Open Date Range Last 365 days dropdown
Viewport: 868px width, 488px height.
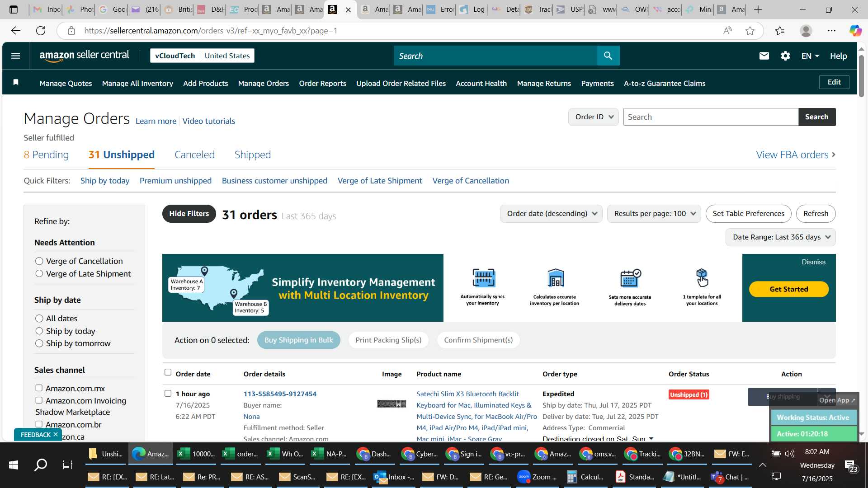[781, 237]
